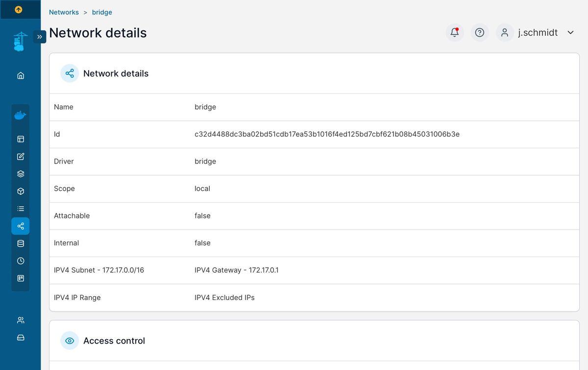Viewport: 588px width, 370px height.
Task: Open the Docker environment whale icon
Action: coord(20,116)
